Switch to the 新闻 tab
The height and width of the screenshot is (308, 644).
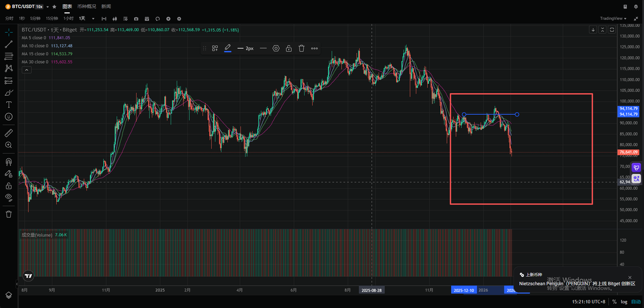106,6
